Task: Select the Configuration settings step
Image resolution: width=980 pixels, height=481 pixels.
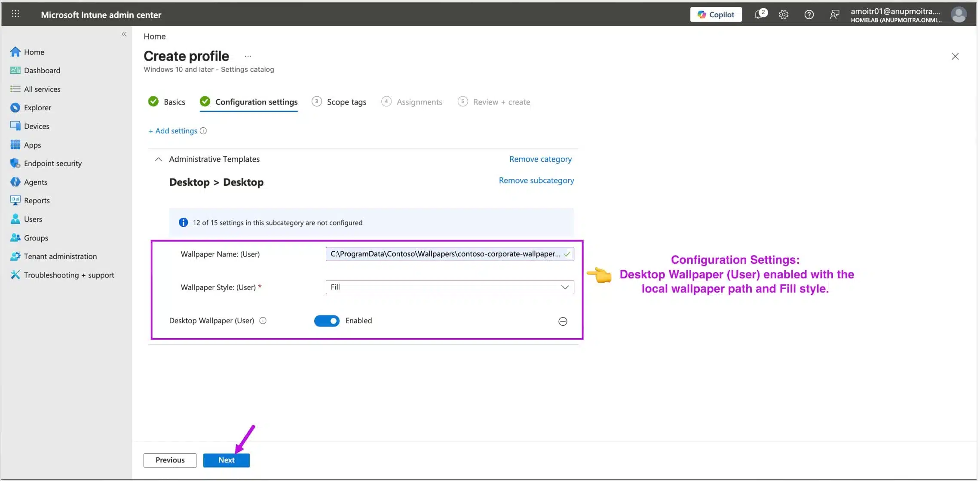Action: coord(248,102)
